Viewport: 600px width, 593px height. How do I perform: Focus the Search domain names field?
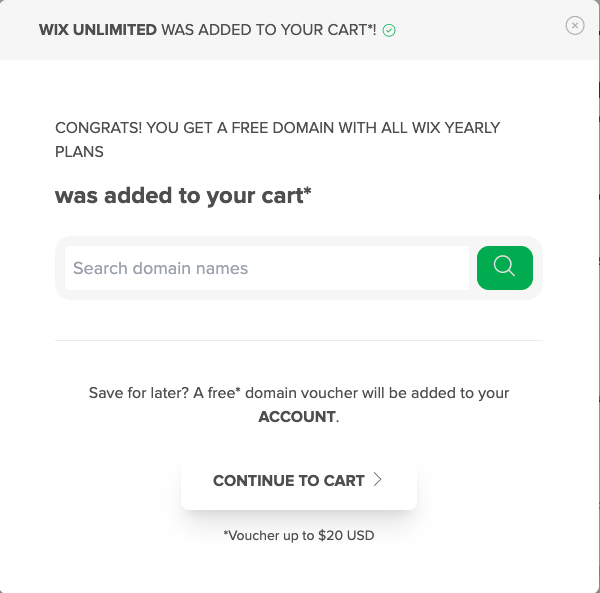click(x=267, y=268)
